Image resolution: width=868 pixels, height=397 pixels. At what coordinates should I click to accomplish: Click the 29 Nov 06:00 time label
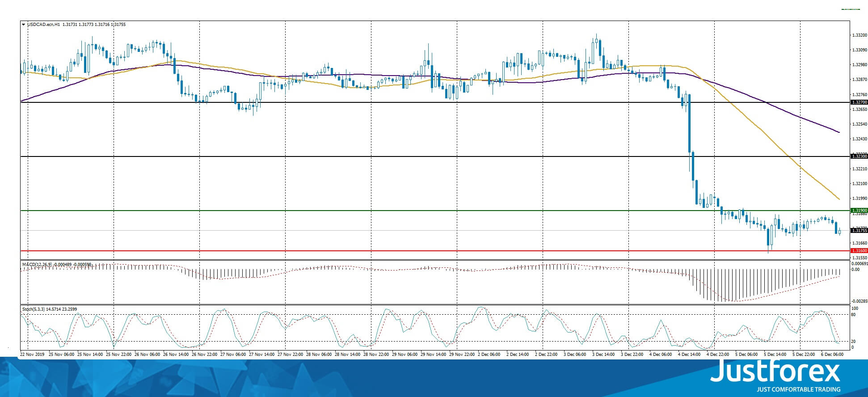405,354
